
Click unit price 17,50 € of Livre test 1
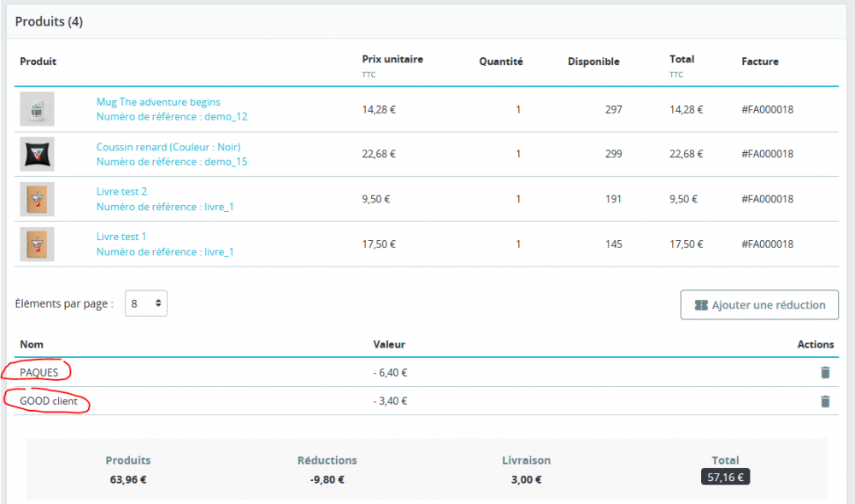tap(379, 244)
